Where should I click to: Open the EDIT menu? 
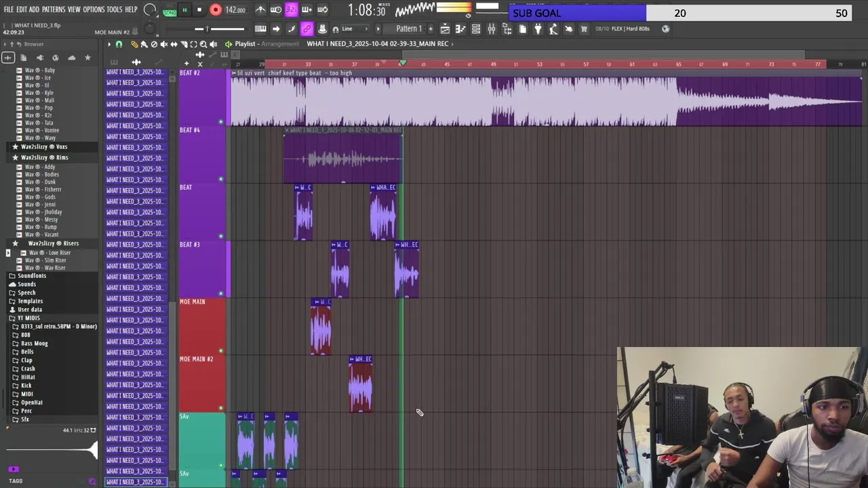(23, 9)
